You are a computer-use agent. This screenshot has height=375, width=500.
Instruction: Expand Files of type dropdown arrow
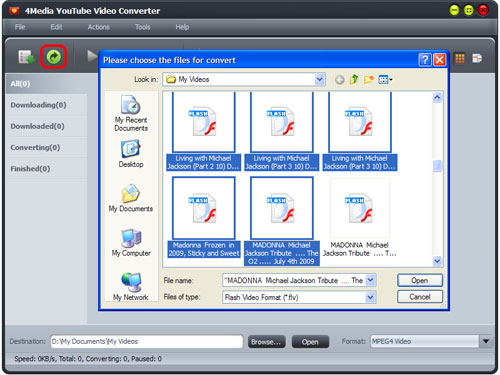(370, 297)
